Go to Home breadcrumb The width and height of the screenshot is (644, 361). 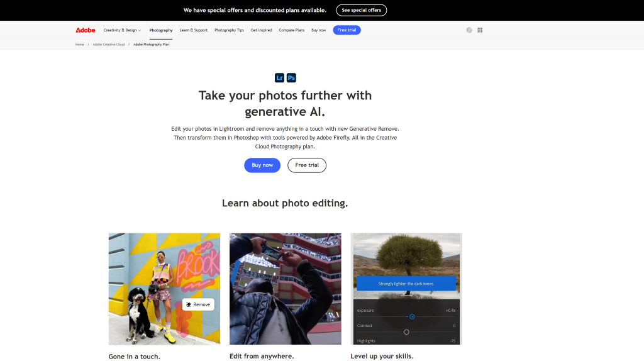tap(80, 45)
